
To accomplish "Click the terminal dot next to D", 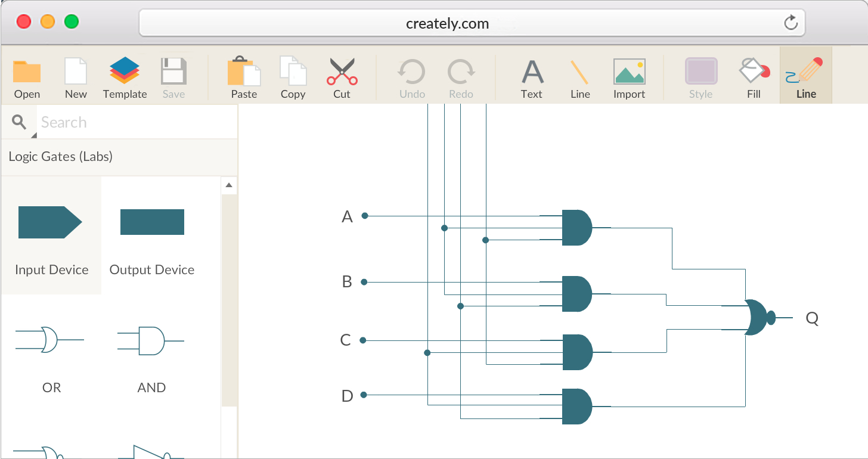I will pyautogui.click(x=364, y=395).
